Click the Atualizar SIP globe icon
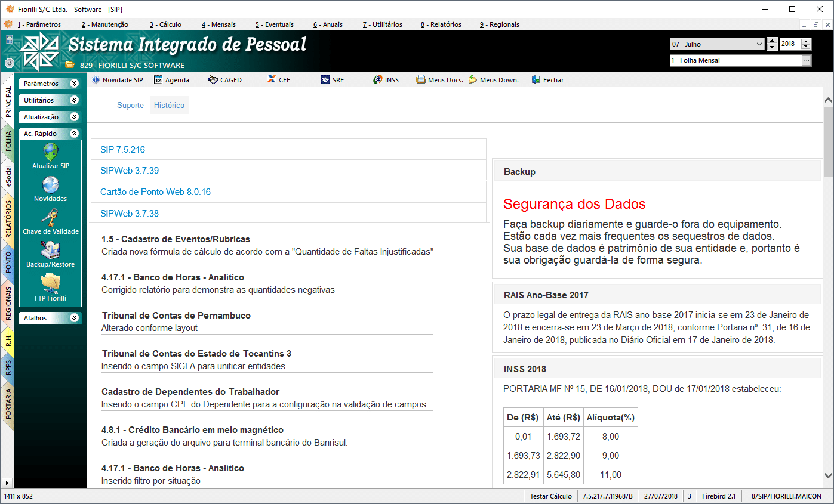The width and height of the screenshot is (834, 504). point(51,153)
